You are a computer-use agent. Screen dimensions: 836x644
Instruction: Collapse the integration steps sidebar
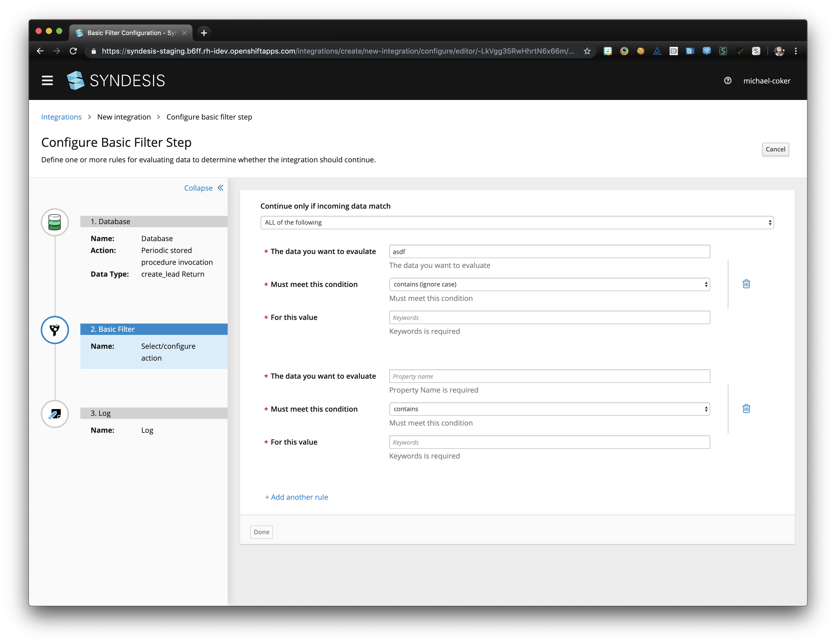(x=204, y=188)
